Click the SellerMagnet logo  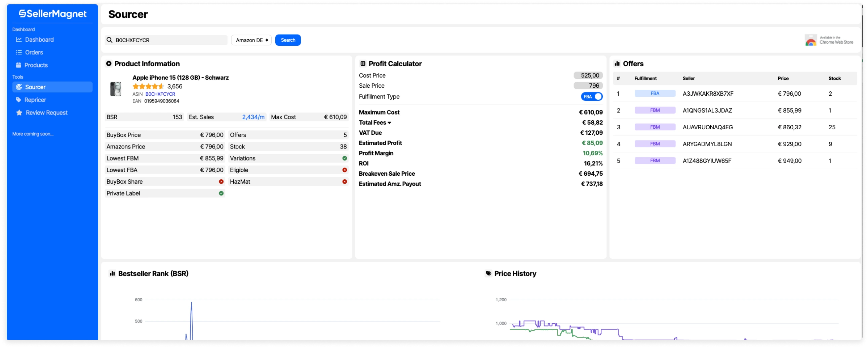tap(52, 14)
